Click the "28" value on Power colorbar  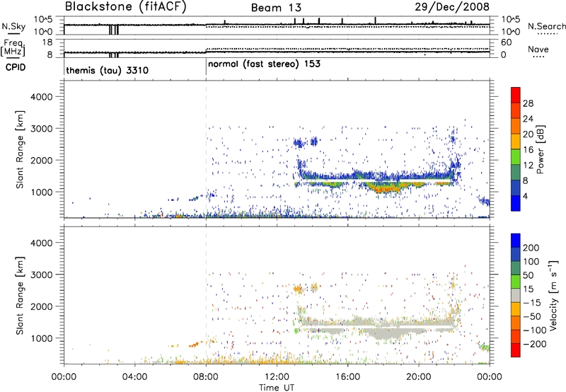528,103
